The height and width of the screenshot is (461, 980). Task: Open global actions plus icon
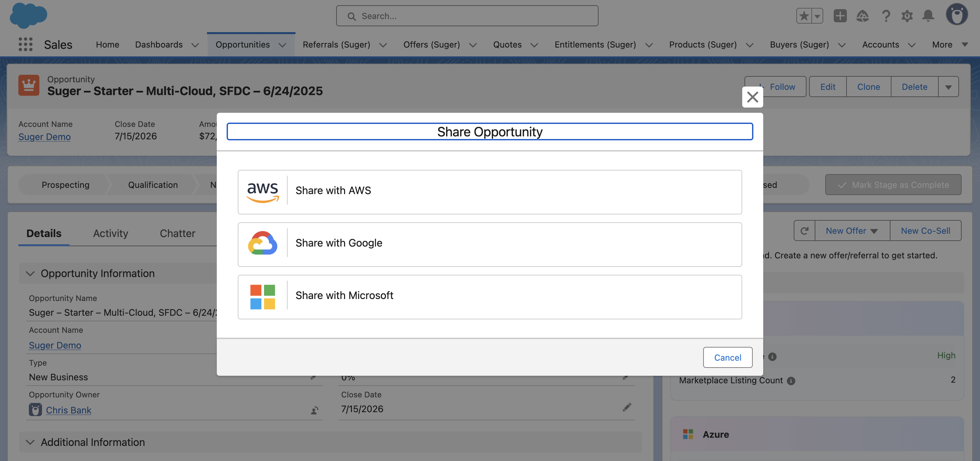click(x=840, y=16)
